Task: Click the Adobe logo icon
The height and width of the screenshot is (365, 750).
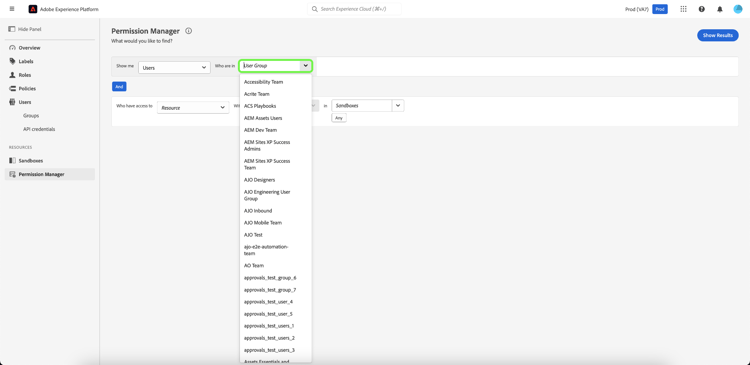Action: tap(33, 9)
